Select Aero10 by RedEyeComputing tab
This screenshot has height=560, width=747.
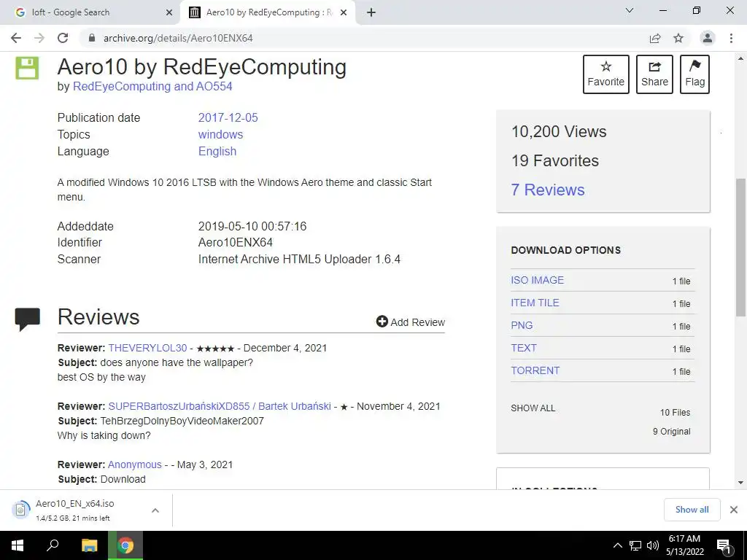pos(268,12)
